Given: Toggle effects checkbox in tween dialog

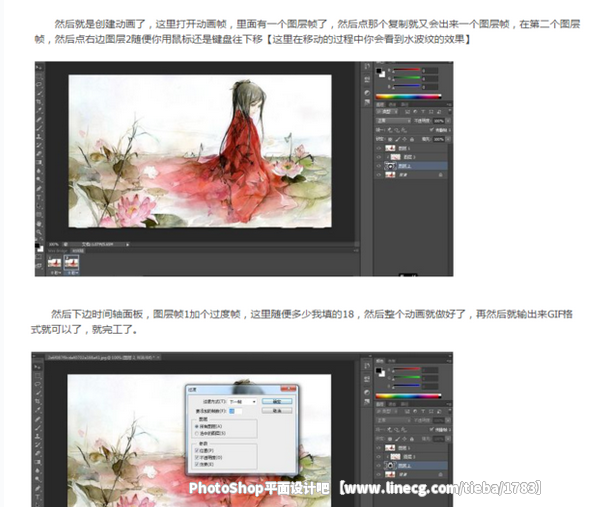Looking at the screenshot, I should (x=196, y=464).
